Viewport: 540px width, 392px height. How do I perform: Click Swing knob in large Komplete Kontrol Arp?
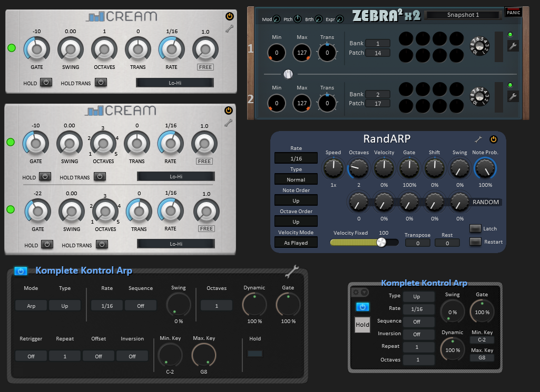[x=179, y=305]
